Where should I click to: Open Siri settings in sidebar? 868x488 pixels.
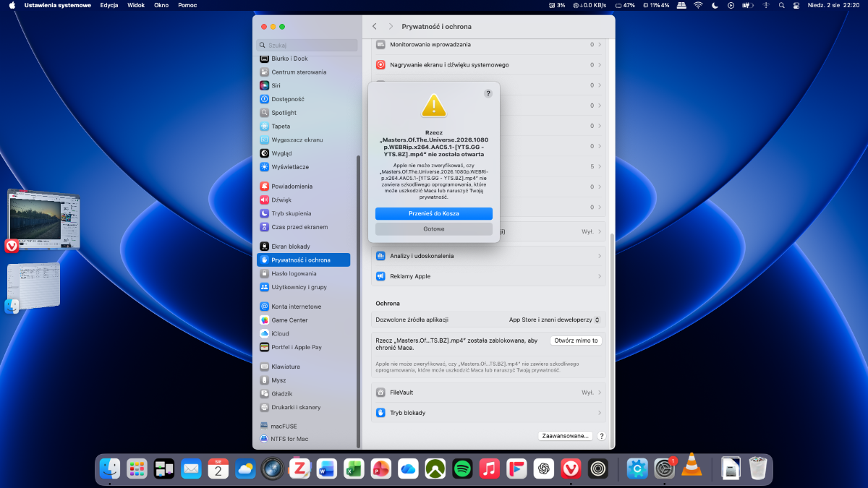click(303, 85)
